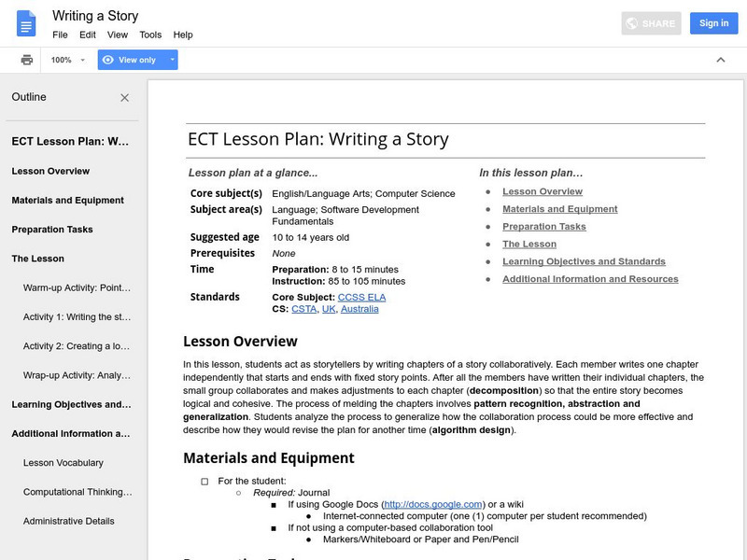Click the 'In this lesson plan...' text
The image size is (747, 560).
(530, 173)
